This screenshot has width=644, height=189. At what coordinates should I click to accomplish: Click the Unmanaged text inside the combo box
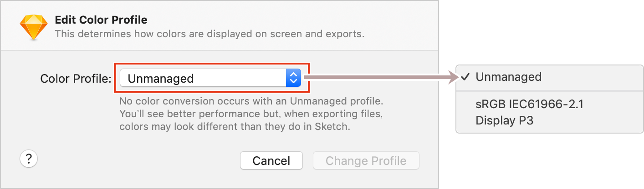[x=161, y=79]
